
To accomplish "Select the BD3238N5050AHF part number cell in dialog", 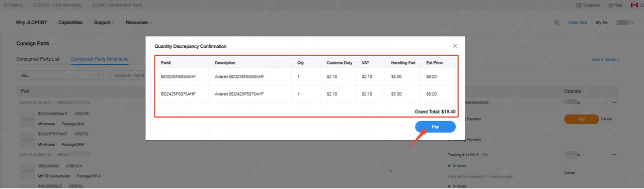I will point(178,77).
